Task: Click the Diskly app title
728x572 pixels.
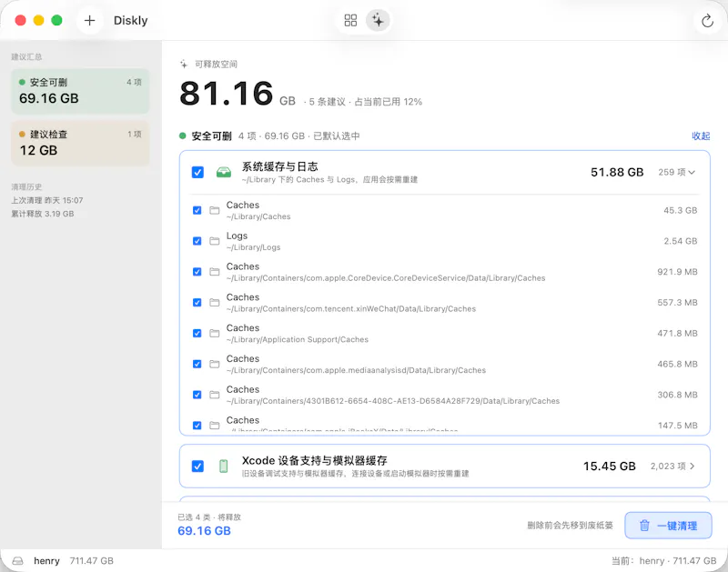Action: coord(130,20)
